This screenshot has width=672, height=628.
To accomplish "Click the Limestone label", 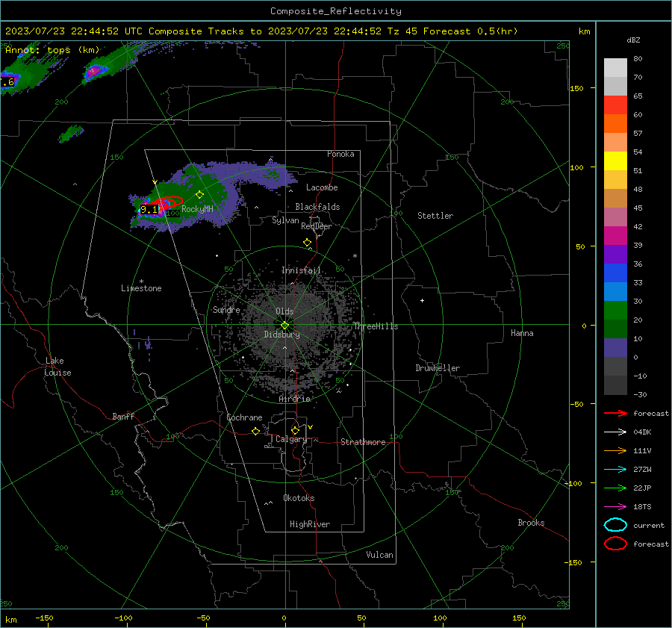I will coord(141,288).
